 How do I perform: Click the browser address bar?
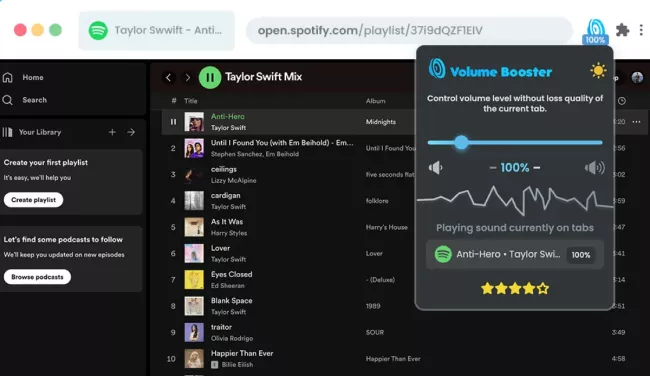(409, 30)
